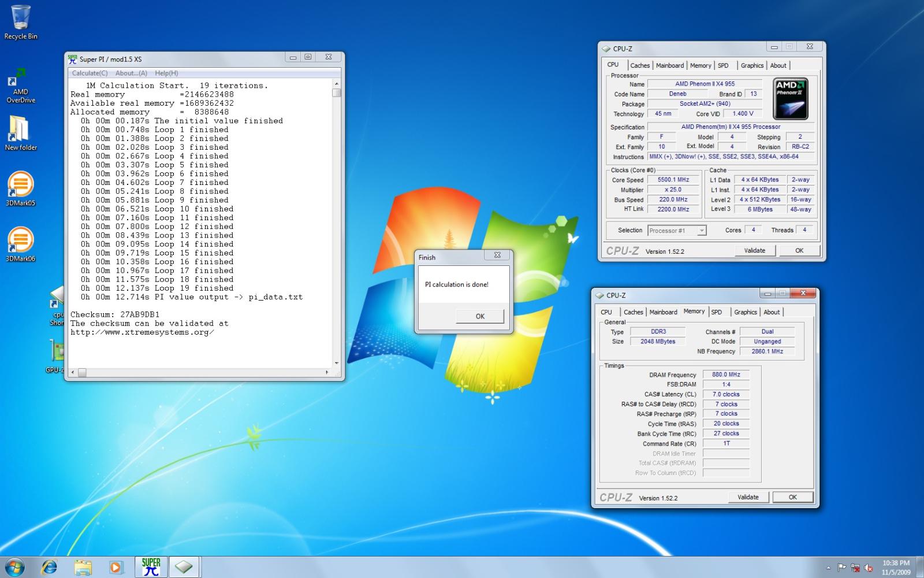
Task: Click Super PI horizontal scrollbar left arrow
Action: (73, 373)
